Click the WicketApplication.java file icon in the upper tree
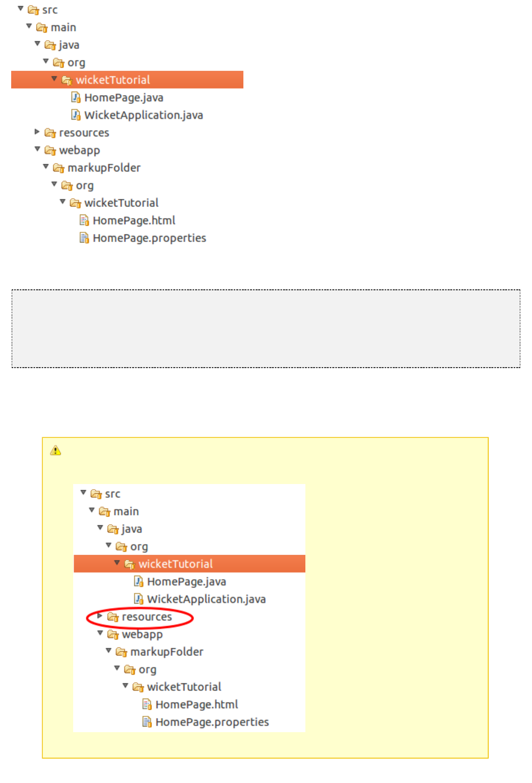 pos(76,115)
